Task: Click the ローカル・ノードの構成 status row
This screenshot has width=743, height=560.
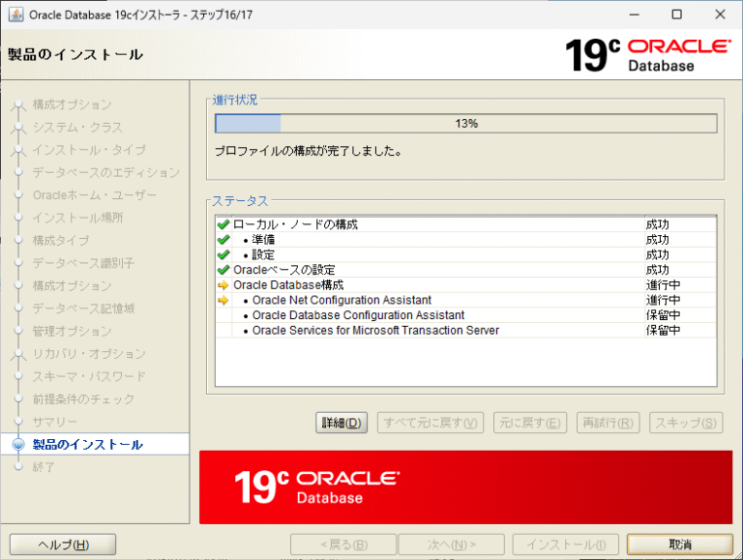Action: tap(465, 224)
